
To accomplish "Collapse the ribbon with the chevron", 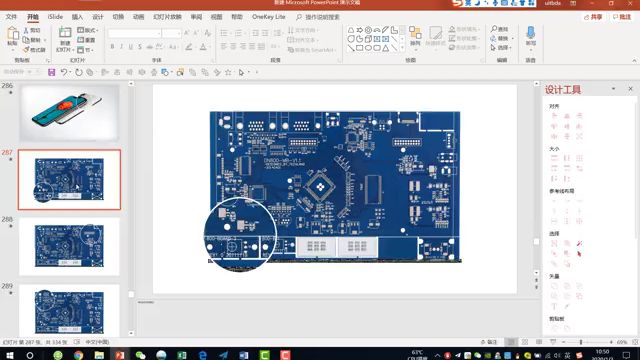I will (x=634, y=60).
